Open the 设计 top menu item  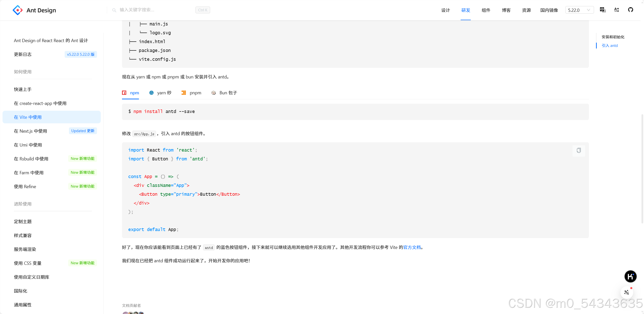[445, 10]
